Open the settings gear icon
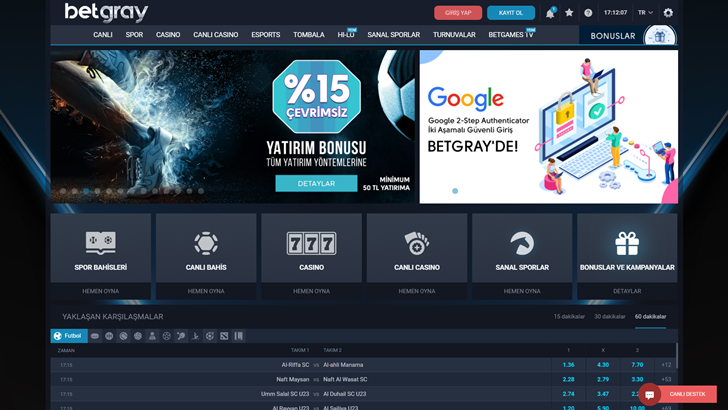This screenshot has height=410, width=728. (668, 13)
